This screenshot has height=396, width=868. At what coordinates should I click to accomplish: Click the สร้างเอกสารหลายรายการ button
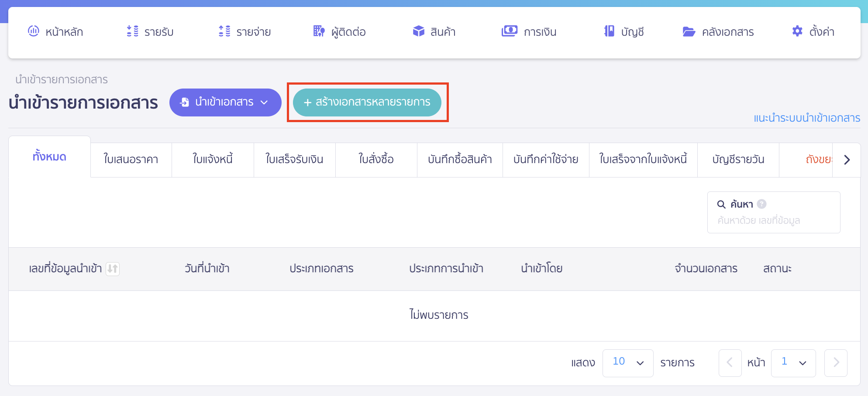pyautogui.click(x=367, y=102)
